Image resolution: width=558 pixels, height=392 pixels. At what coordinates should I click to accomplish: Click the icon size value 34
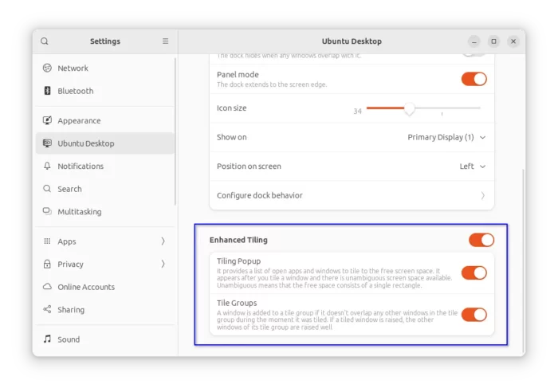357,112
